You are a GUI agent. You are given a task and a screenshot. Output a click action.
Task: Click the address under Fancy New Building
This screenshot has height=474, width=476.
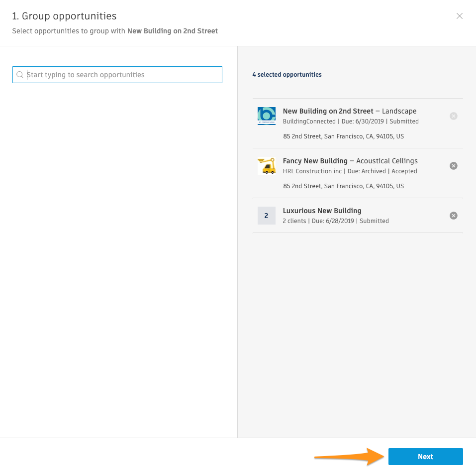tap(344, 186)
